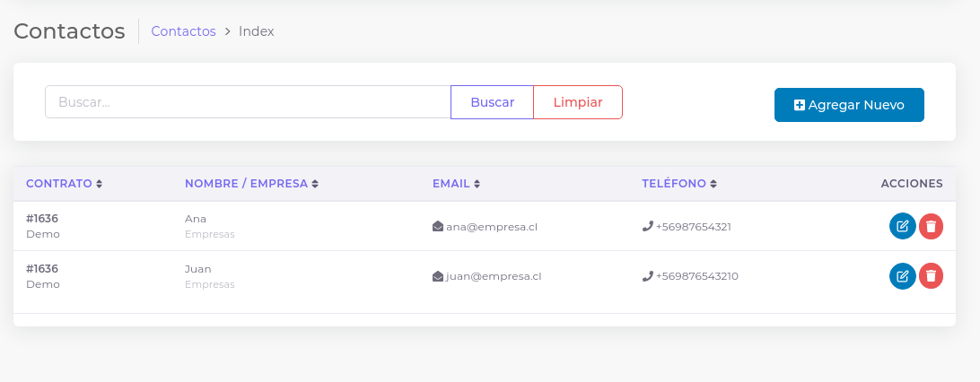Delete the contact Ana

[x=932, y=226]
